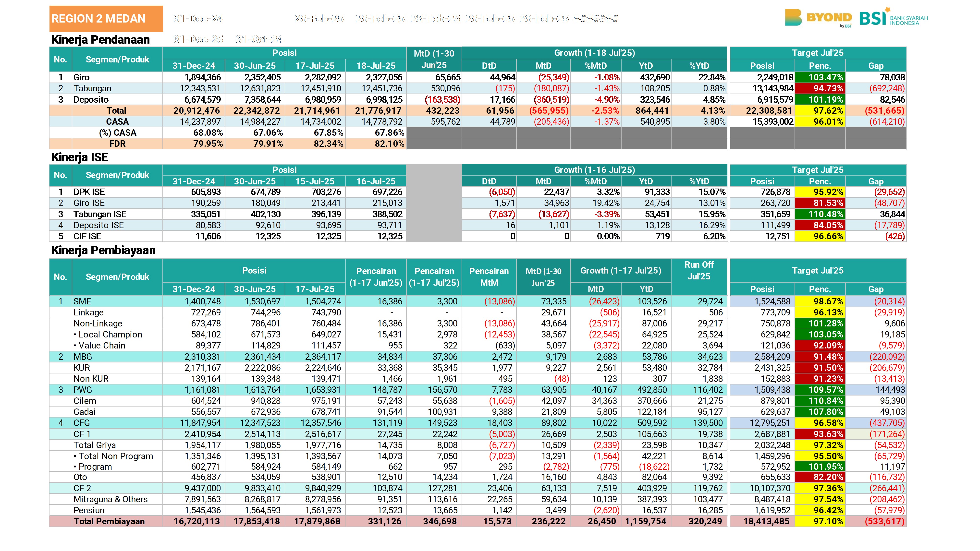The height and width of the screenshot is (551, 980).
Task: Select the Total Pembiayaan row label
Action: point(109,521)
